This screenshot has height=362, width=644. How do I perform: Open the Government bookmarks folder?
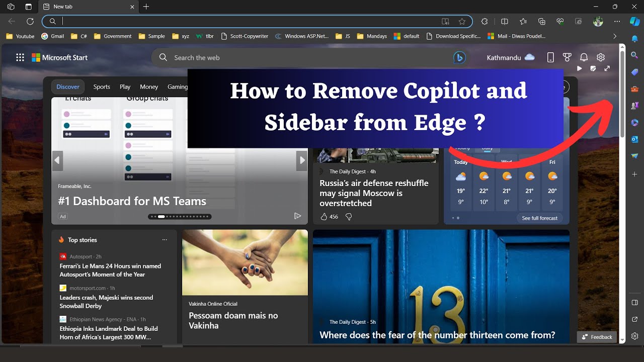coord(112,36)
